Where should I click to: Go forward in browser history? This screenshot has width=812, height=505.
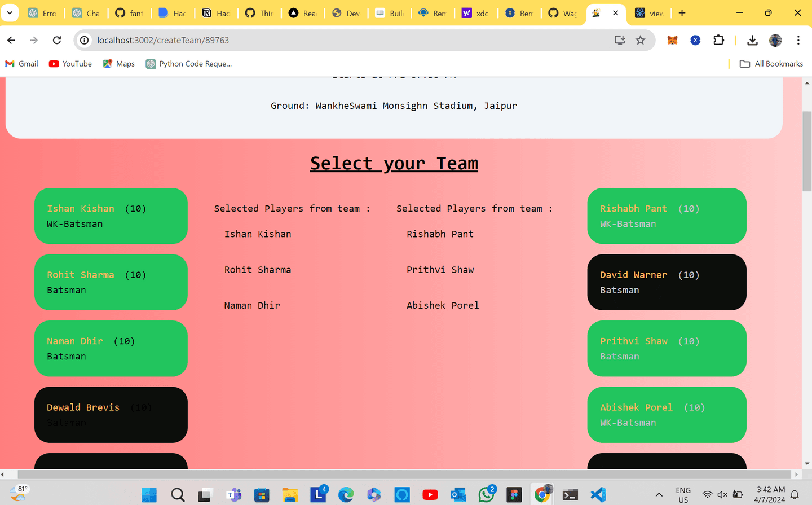tap(34, 40)
